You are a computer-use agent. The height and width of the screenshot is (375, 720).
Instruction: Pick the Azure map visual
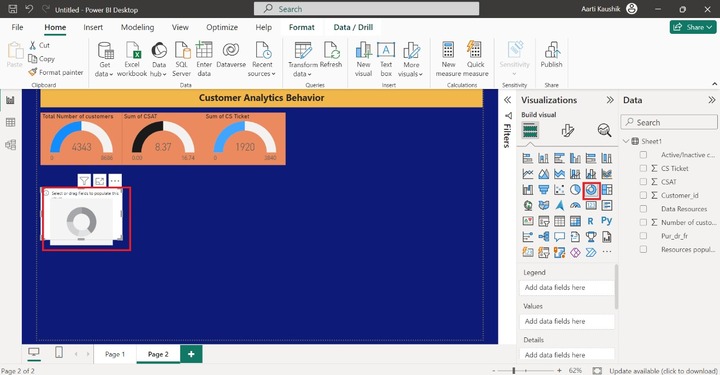coord(559,206)
